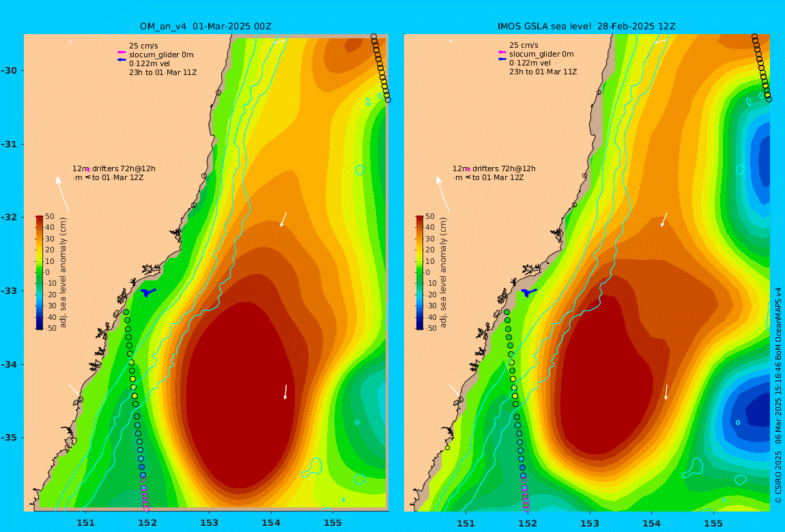Click the -33 latitude axis label
Image resolution: width=785 pixels, height=532 pixels.
pyautogui.click(x=8, y=291)
